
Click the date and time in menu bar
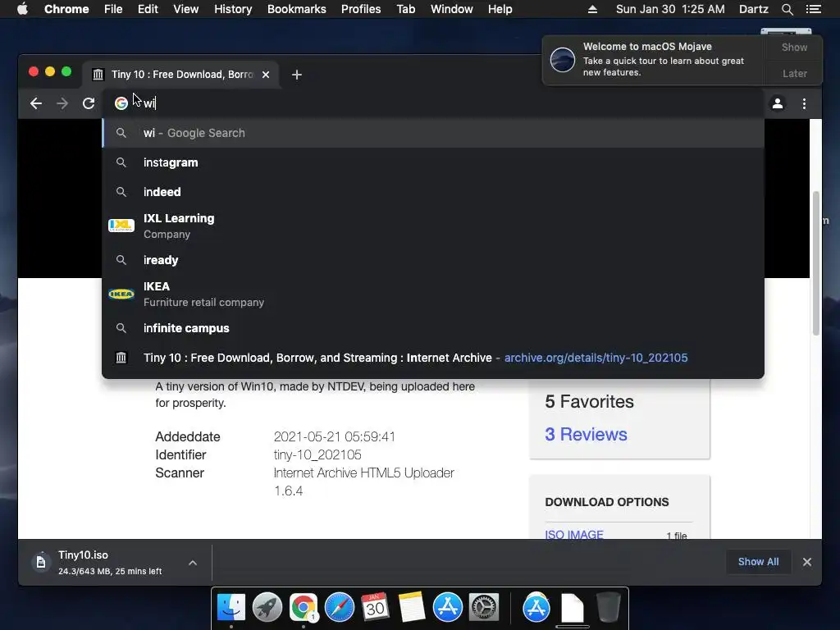point(670,9)
